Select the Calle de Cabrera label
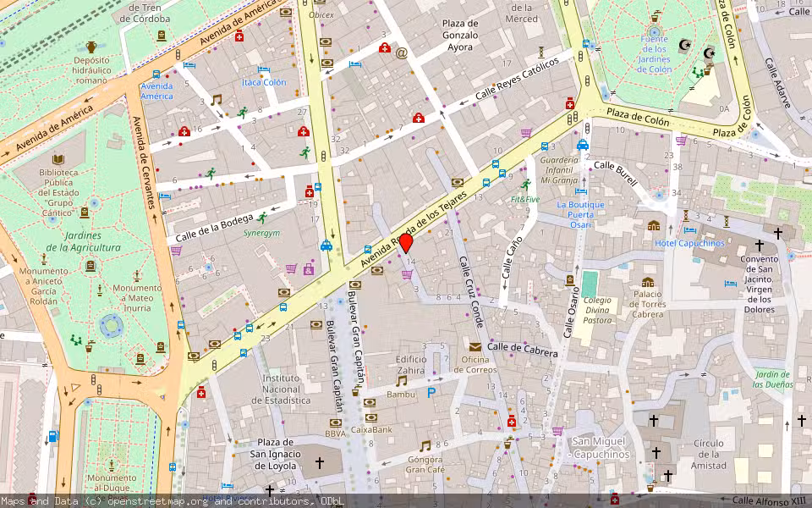Image resolution: width=812 pixels, height=508 pixels. coord(523,350)
